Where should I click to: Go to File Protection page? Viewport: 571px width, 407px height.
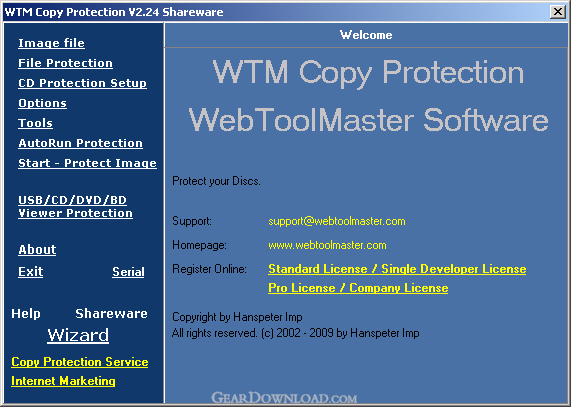point(66,63)
